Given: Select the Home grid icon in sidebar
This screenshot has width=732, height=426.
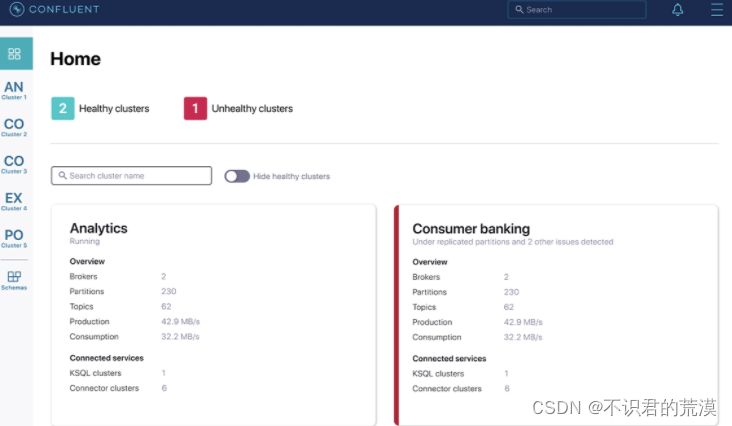Looking at the screenshot, I should point(15,54).
